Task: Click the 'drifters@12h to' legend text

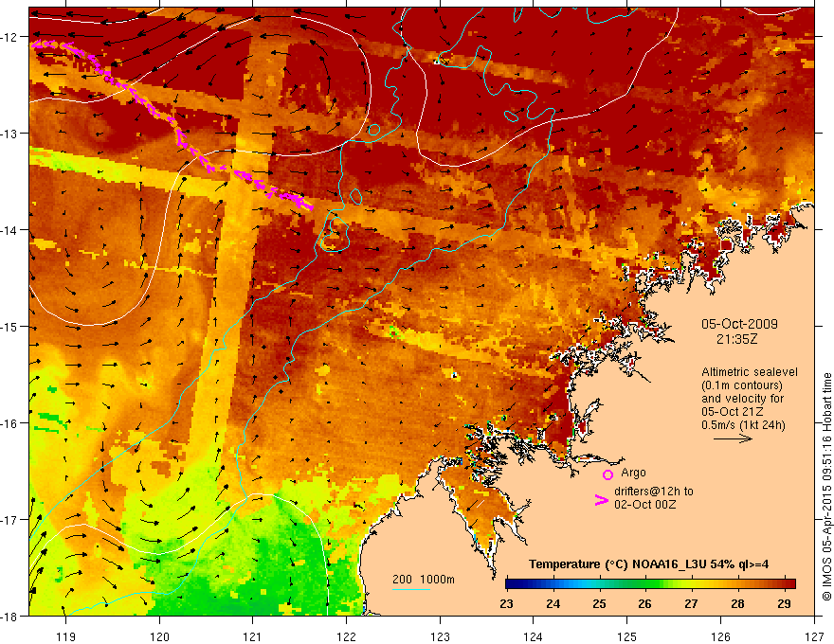Action: click(x=654, y=492)
